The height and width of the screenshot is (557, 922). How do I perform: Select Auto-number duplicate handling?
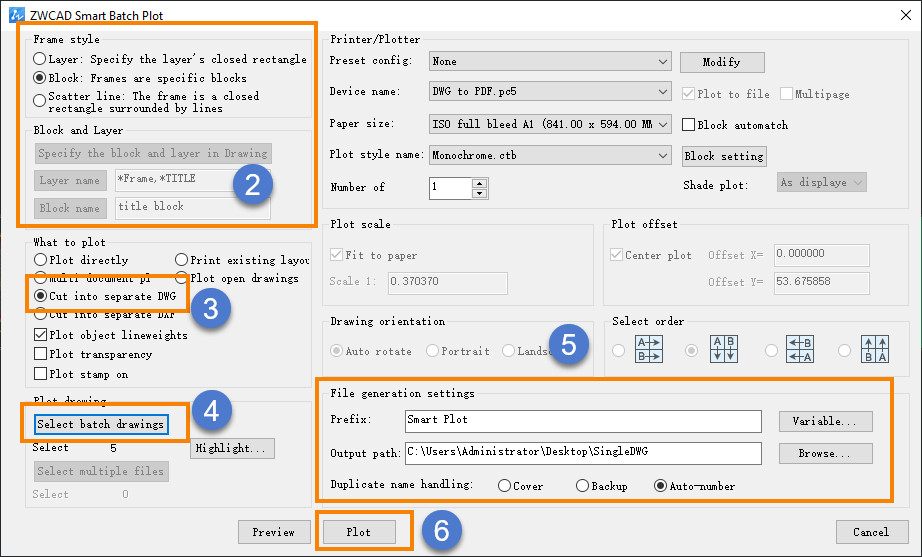click(660, 486)
